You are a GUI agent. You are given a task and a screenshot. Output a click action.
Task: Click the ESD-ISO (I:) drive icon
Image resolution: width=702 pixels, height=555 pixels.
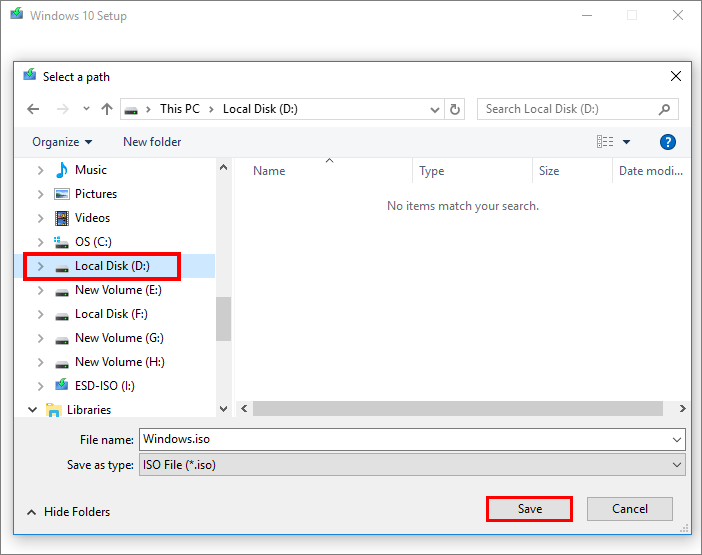pyautogui.click(x=61, y=385)
